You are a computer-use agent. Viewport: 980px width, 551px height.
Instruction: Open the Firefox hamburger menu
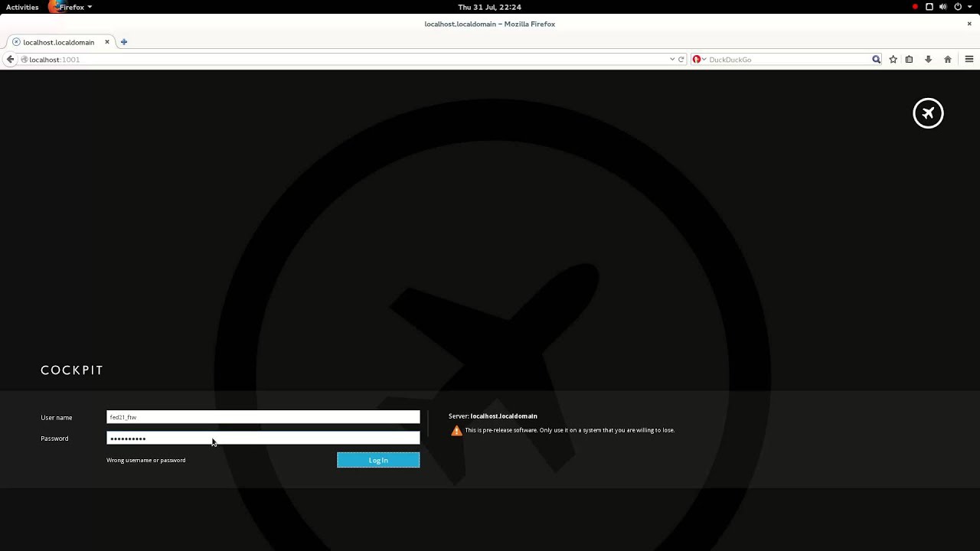(x=969, y=59)
